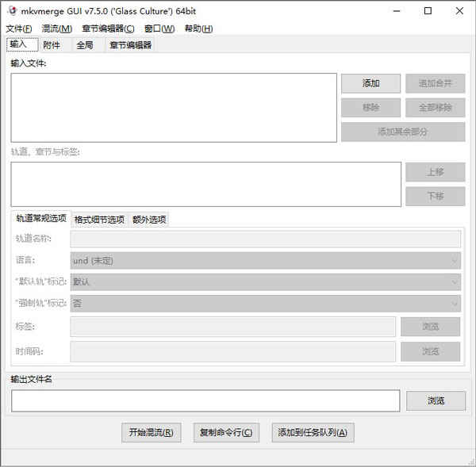Screen dimensions: 476x467
Task: Open the 文件(F) menu
Action: 19,29
